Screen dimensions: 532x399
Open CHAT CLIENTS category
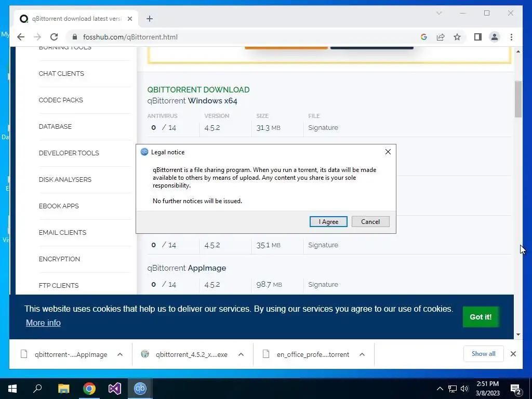[61, 74]
